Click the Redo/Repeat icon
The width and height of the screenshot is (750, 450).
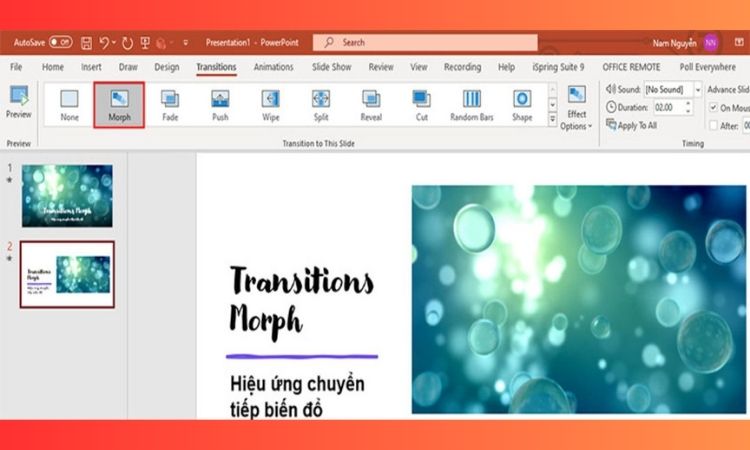point(127,43)
